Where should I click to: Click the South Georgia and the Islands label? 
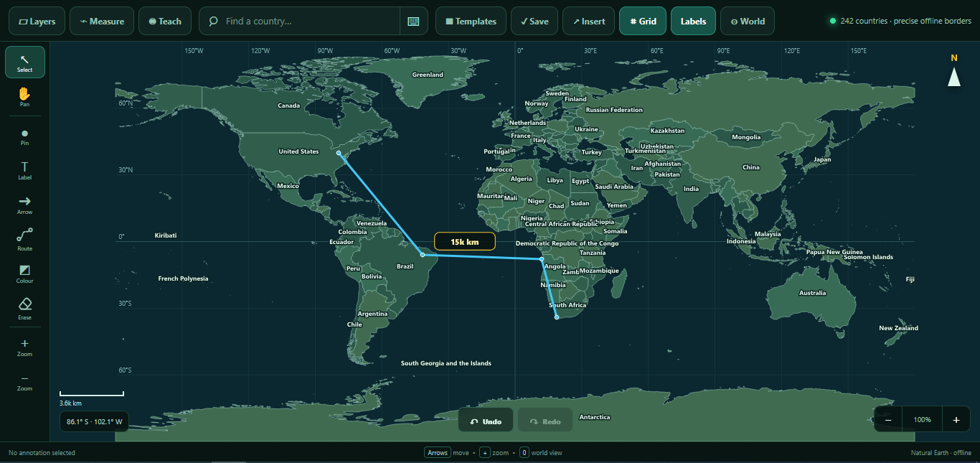(x=446, y=363)
